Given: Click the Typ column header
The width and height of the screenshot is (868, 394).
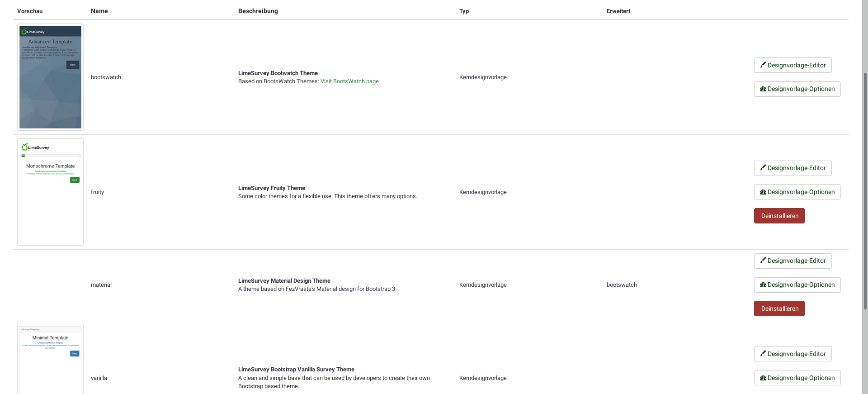Looking at the screenshot, I should tap(464, 11).
